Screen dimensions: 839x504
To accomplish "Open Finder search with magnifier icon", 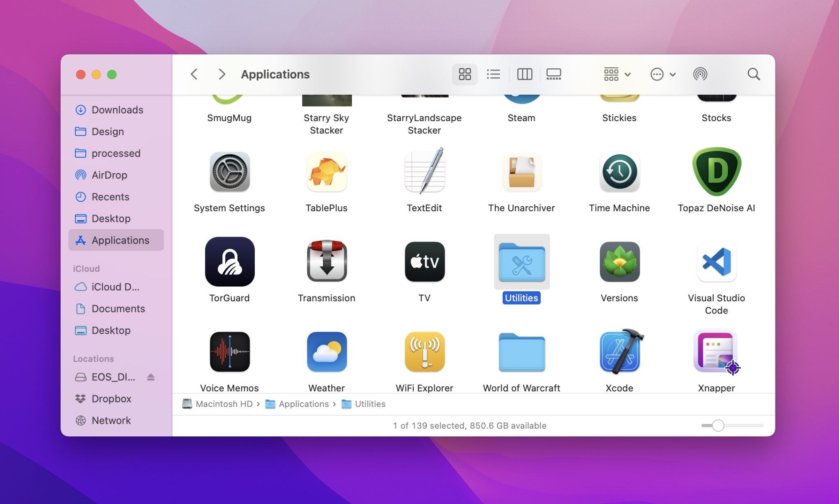I will pos(753,74).
